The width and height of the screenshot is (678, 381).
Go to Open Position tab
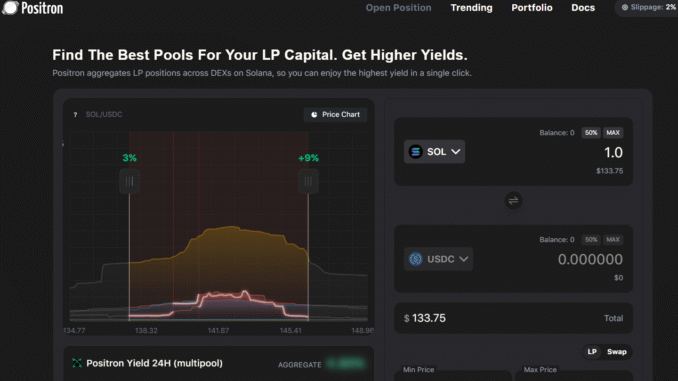click(x=399, y=8)
